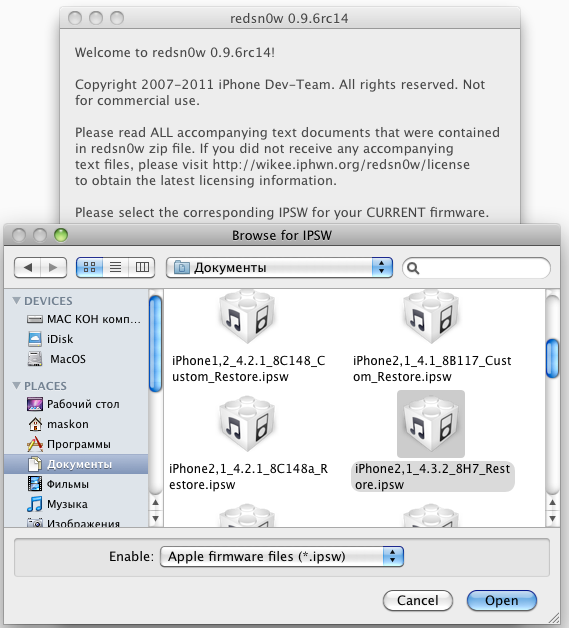Switch to list view mode
Image resolution: width=569 pixels, height=628 pixels.
coord(115,267)
